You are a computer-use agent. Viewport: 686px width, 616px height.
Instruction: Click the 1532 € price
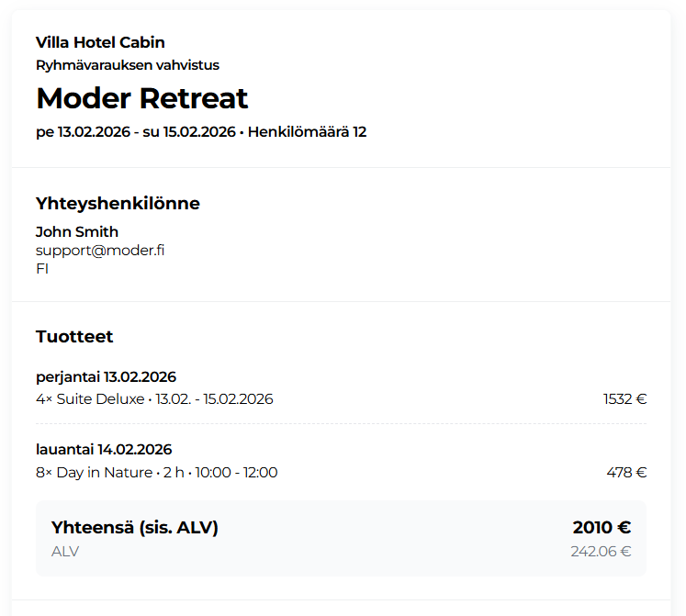(624, 399)
